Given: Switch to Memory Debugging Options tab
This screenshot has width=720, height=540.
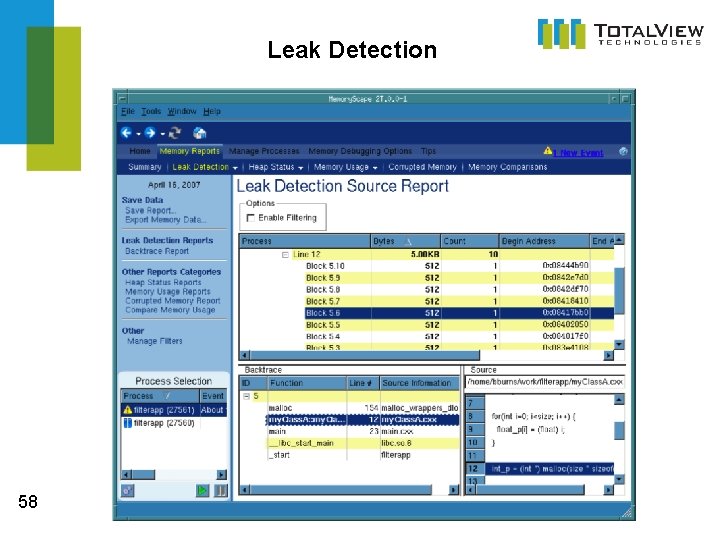Looking at the screenshot, I should (360, 151).
